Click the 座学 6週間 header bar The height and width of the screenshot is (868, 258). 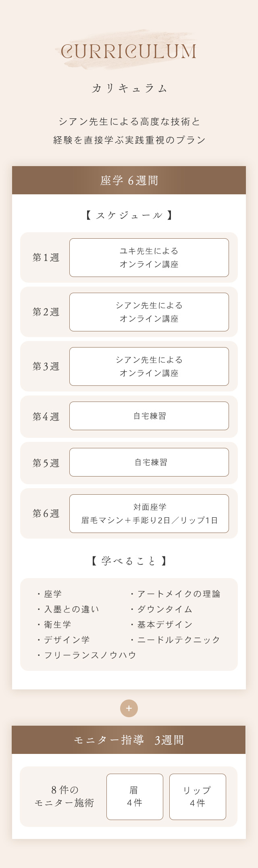129,180
